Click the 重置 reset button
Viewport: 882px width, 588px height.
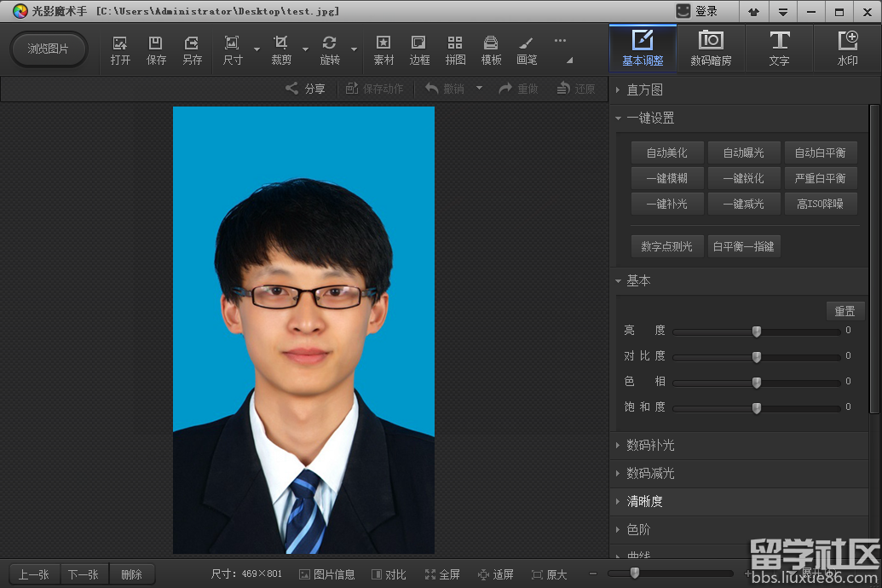pyautogui.click(x=845, y=310)
